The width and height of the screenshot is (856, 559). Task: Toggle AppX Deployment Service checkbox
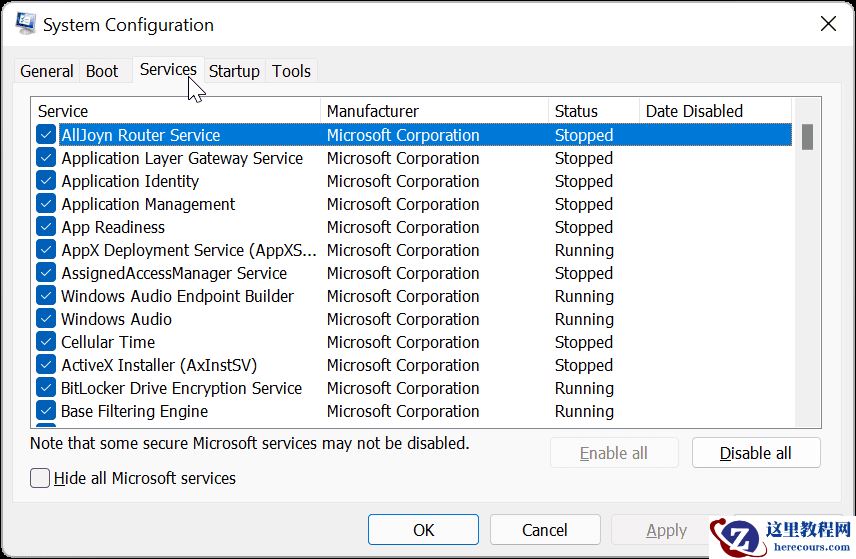click(46, 249)
